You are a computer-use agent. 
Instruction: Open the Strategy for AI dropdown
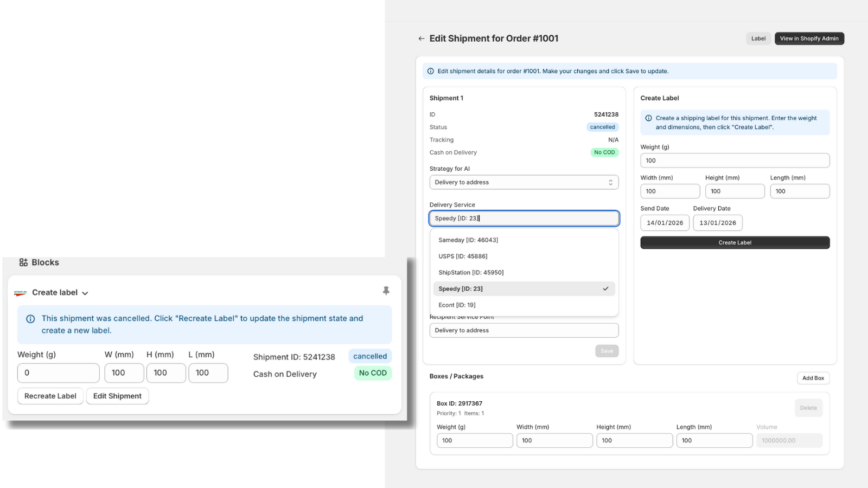pyautogui.click(x=524, y=182)
